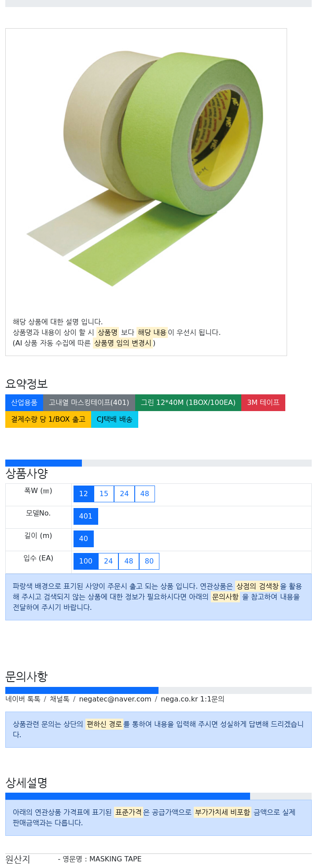Screen dimensions: 317x868
Task: Select model number 401
Action: click(86, 516)
